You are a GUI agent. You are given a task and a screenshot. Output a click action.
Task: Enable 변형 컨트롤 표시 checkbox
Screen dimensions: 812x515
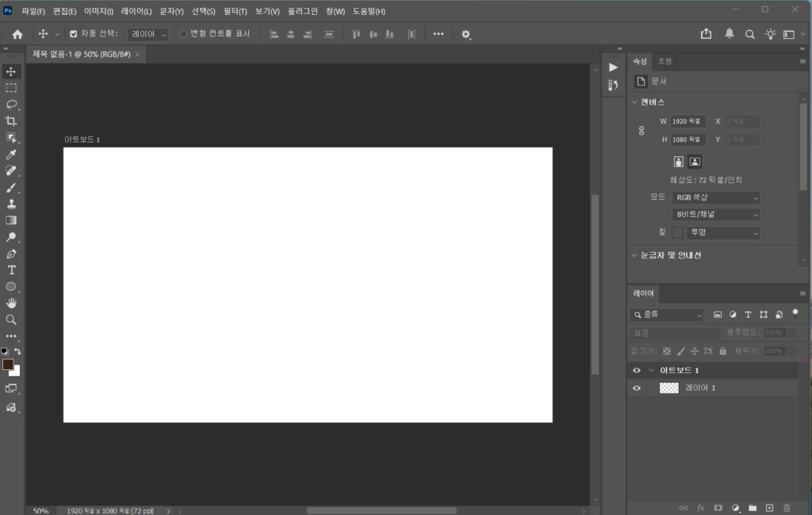click(184, 34)
